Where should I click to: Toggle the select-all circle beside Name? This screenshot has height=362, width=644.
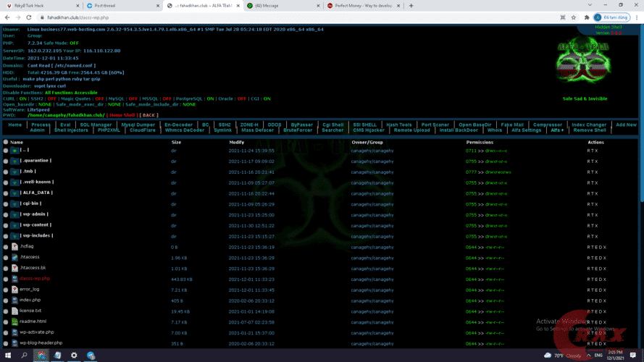click(x=6, y=142)
